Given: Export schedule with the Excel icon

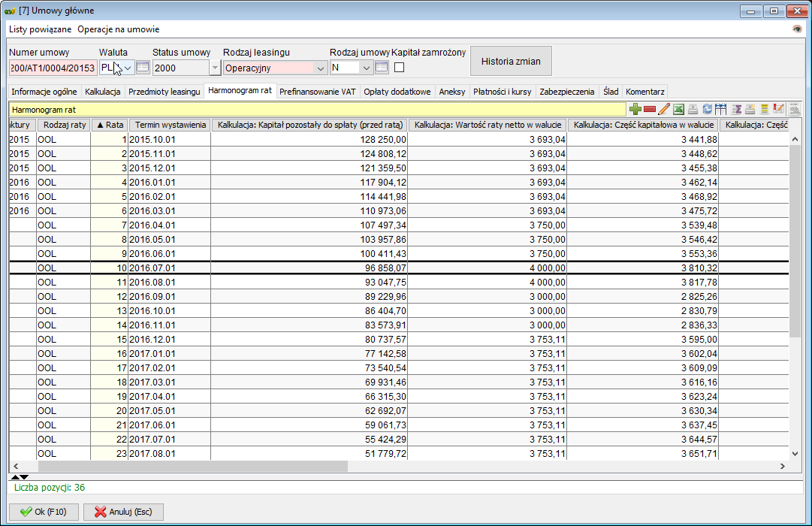Looking at the screenshot, I should point(678,110).
